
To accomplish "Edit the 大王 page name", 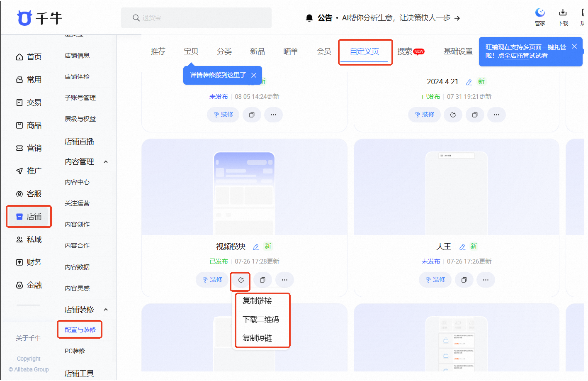I will tap(462, 247).
